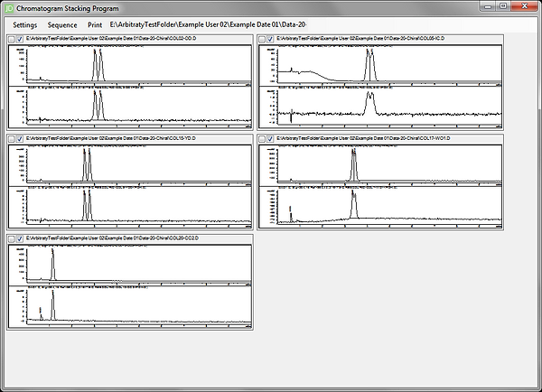Click the COL02-OD.D file path label
This screenshot has height=392, width=542.
point(111,38)
